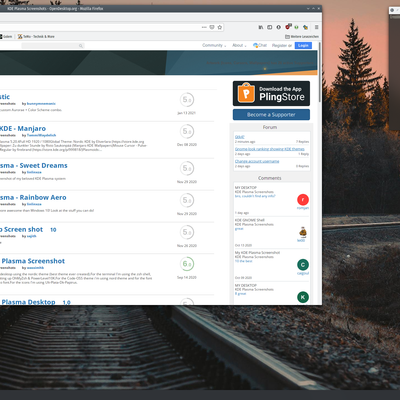Toggle the Firefox sidebar view icon
Screen dimensions: 400x400
tap(270, 27)
